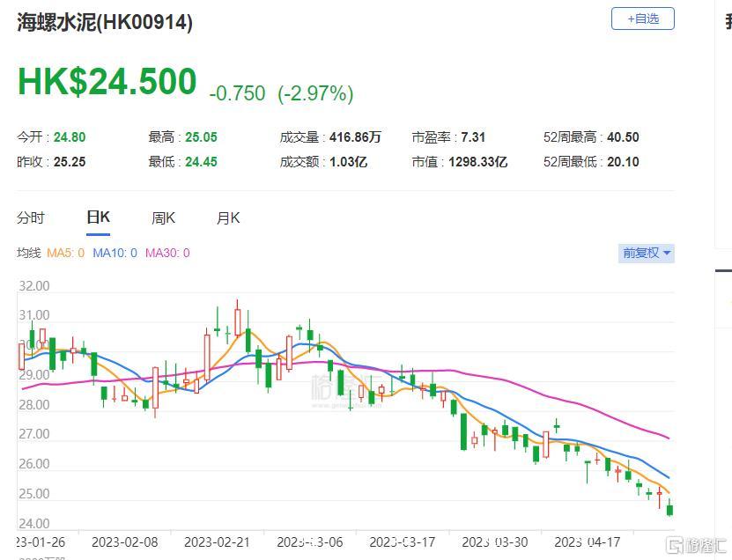732x560 pixels.
Task: Click the 市盈率 value 7.31
Action: (473, 137)
